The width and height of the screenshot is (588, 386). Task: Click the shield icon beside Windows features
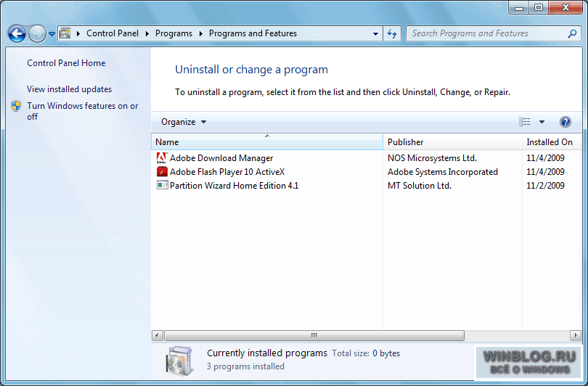click(x=16, y=106)
